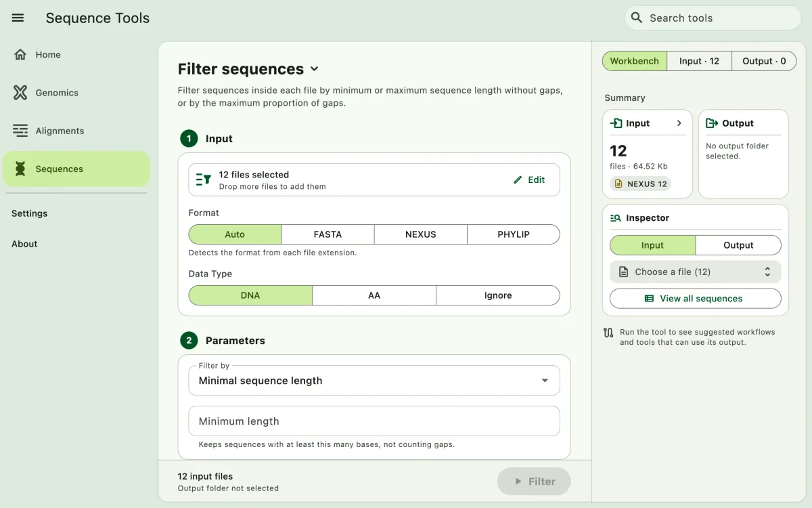The width and height of the screenshot is (812, 508).
Task: Click the Filter run button
Action: click(534, 482)
